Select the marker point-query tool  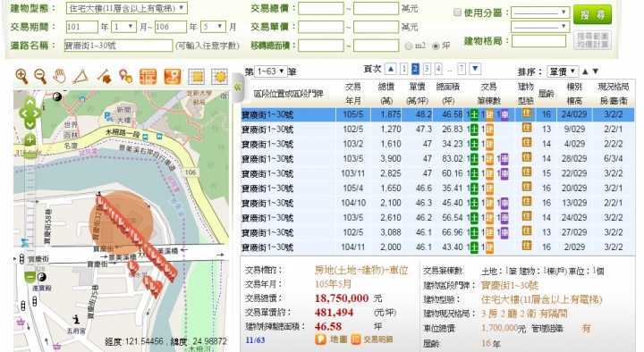click(x=125, y=76)
